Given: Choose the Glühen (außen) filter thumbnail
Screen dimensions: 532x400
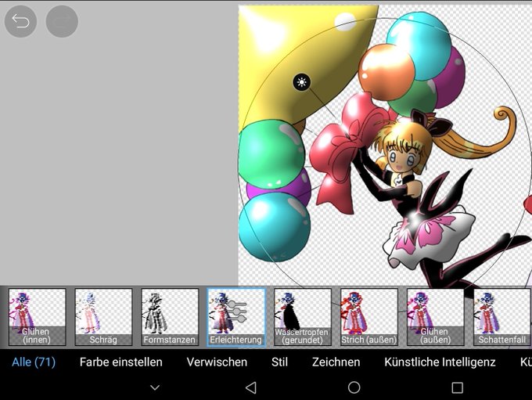Looking at the screenshot, I should click(436, 317).
